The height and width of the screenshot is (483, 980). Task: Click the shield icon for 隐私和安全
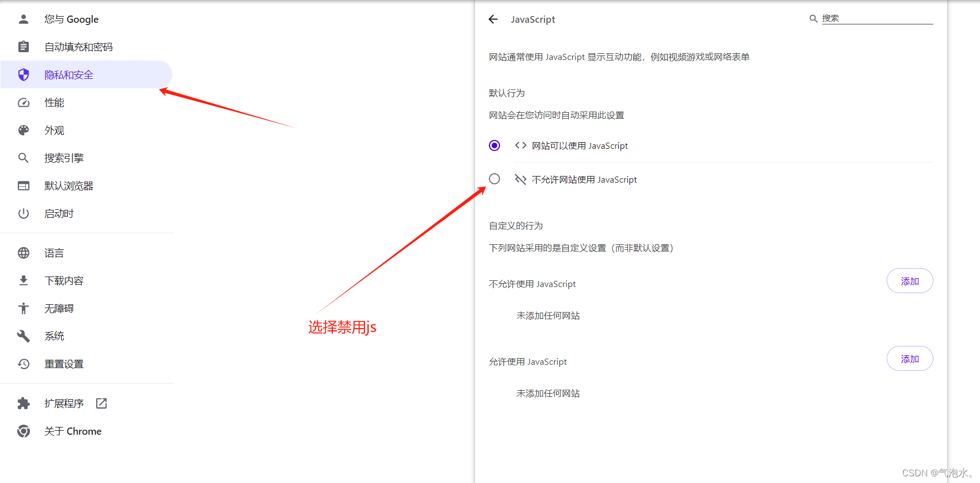23,74
